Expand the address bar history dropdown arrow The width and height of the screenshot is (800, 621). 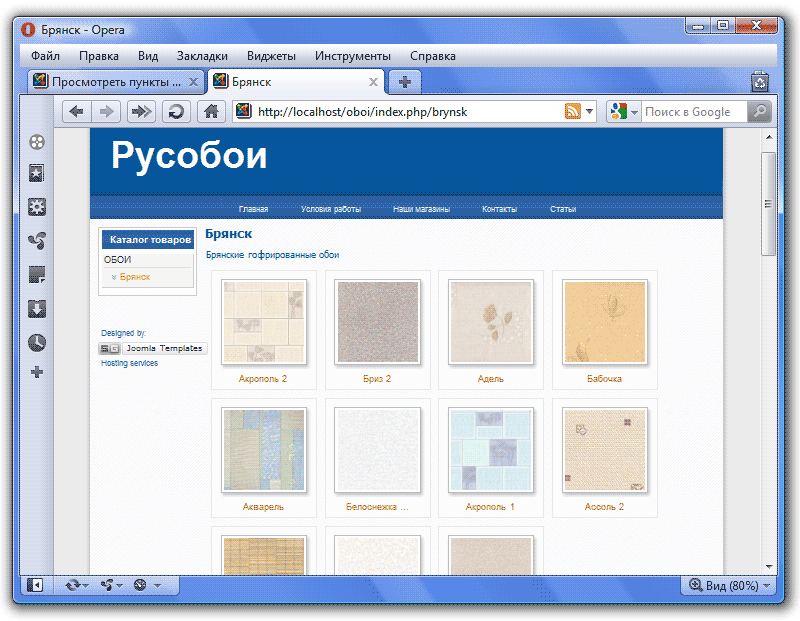pyautogui.click(x=590, y=112)
